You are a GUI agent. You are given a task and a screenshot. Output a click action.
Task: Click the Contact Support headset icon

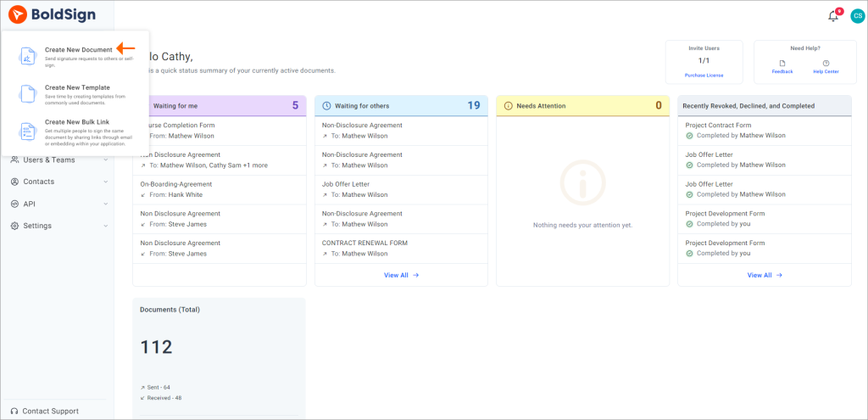(14, 411)
